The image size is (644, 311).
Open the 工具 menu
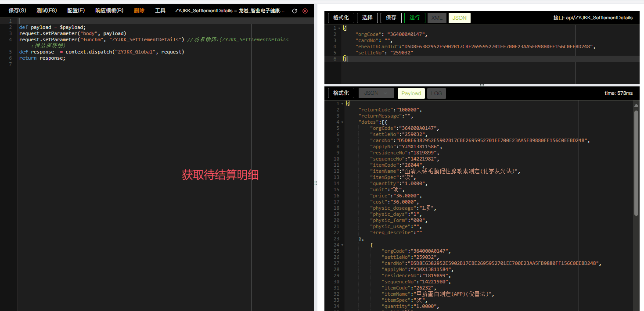click(160, 11)
